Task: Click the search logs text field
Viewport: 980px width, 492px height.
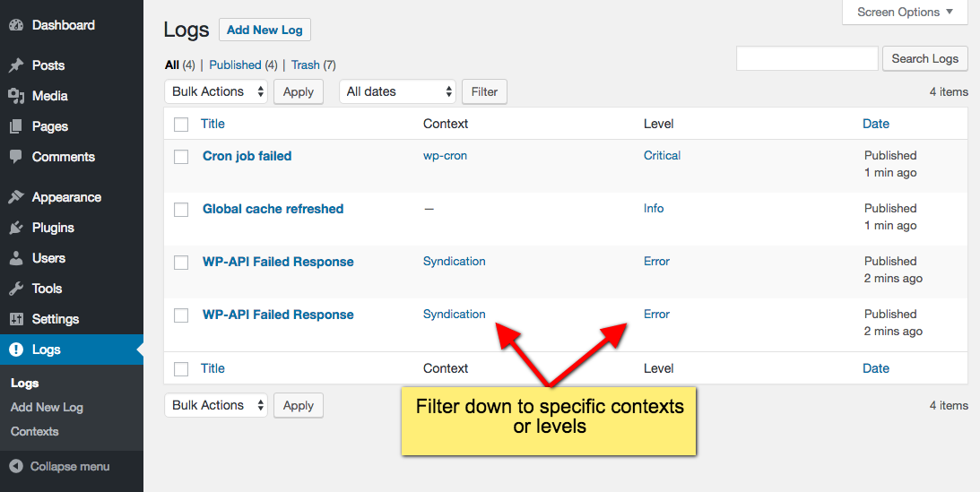Action: click(808, 58)
